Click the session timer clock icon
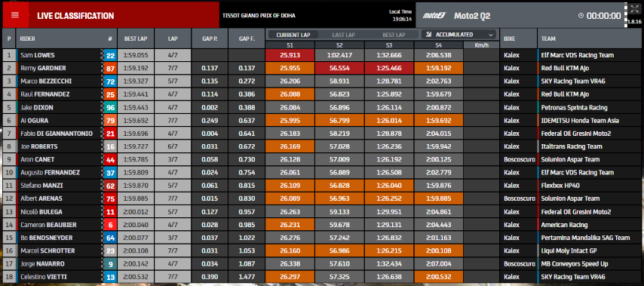 [581, 16]
